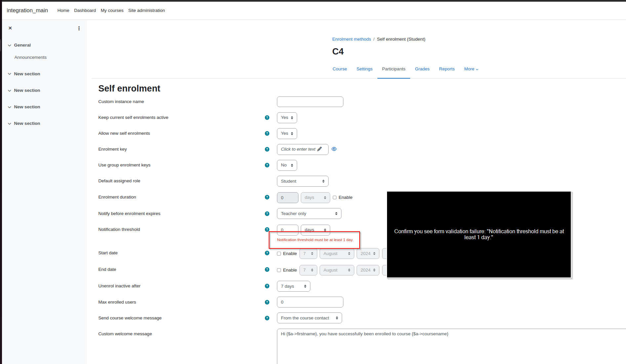Switch to the Participants tab
626x364 pixels.
coord(394,69)
